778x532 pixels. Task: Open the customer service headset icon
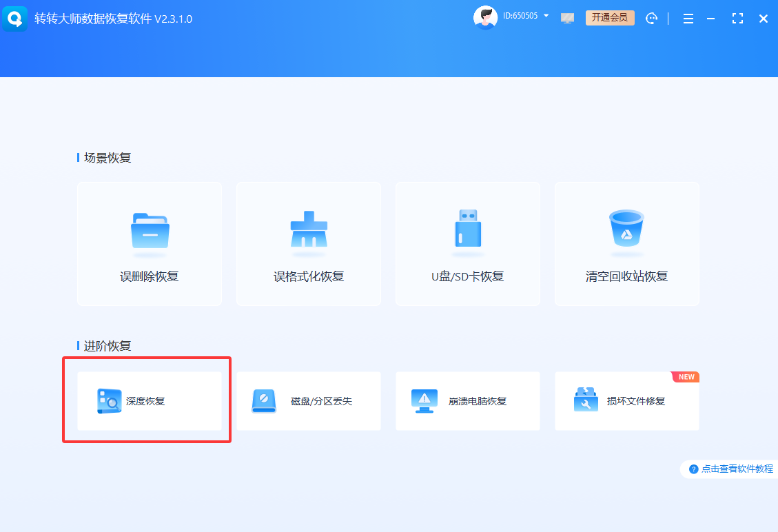(x=651, y=19)
